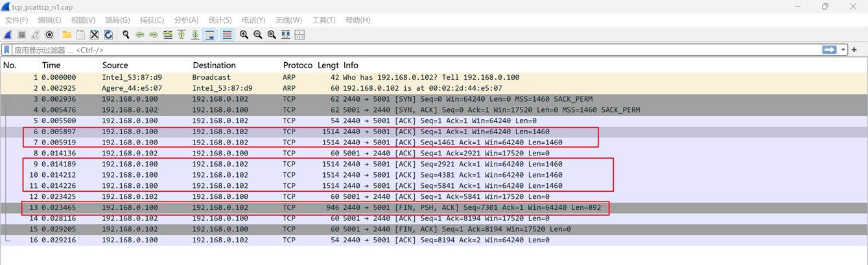Zoom in on packet text
The width and height of the screenshot is (868, 265).
[244, 35]
